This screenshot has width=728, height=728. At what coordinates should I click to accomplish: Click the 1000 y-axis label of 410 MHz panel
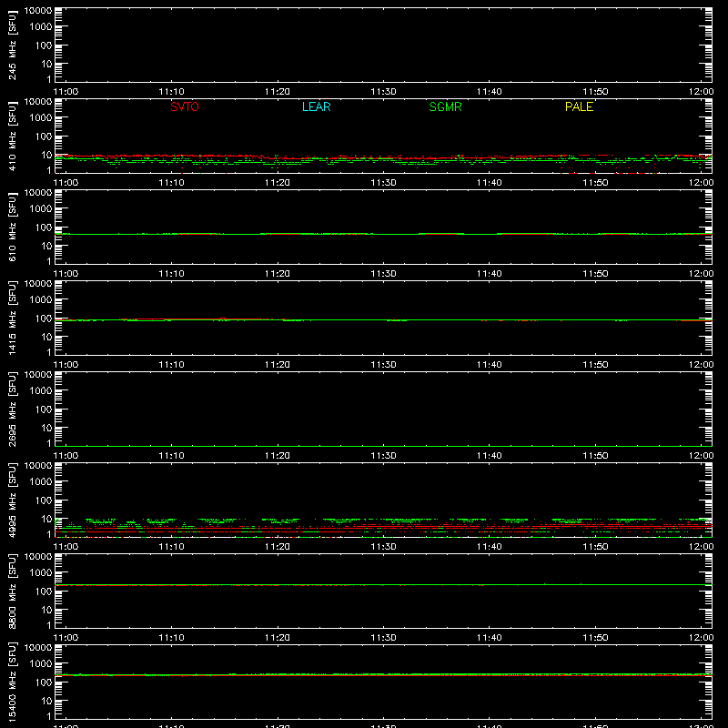coord(41,118)
